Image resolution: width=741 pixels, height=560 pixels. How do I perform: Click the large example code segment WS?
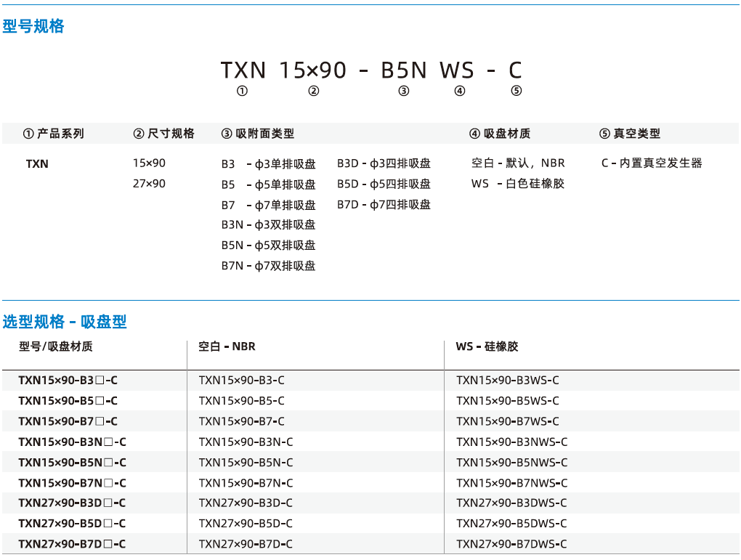[x=456, y=70]
